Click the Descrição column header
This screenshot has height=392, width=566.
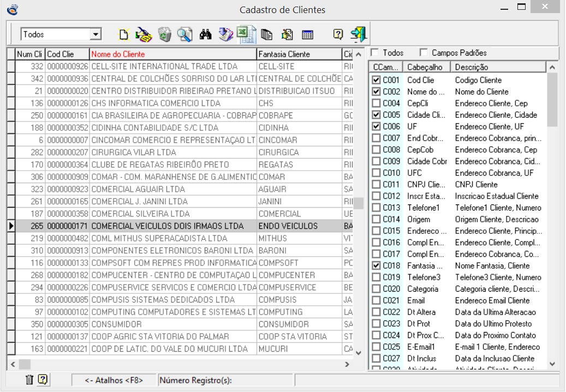[x=498, y=67]
